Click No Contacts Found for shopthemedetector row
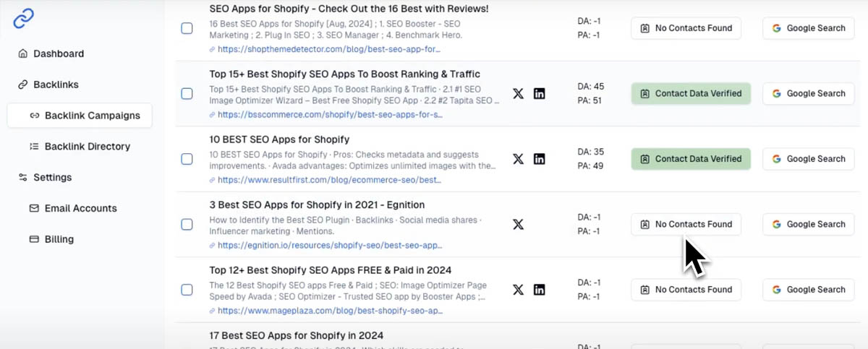This screenshot has width=868, height=349. click(686, 28)
